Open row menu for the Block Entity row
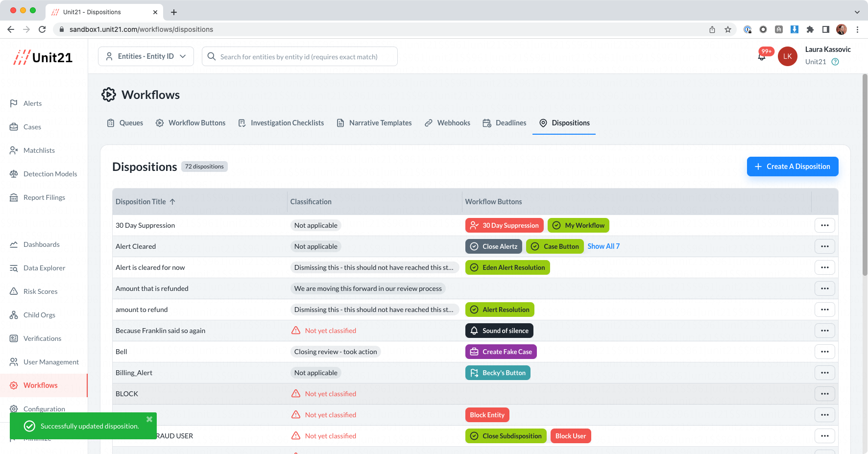Viewport: 868px width, 454px height. coord(825,415)
